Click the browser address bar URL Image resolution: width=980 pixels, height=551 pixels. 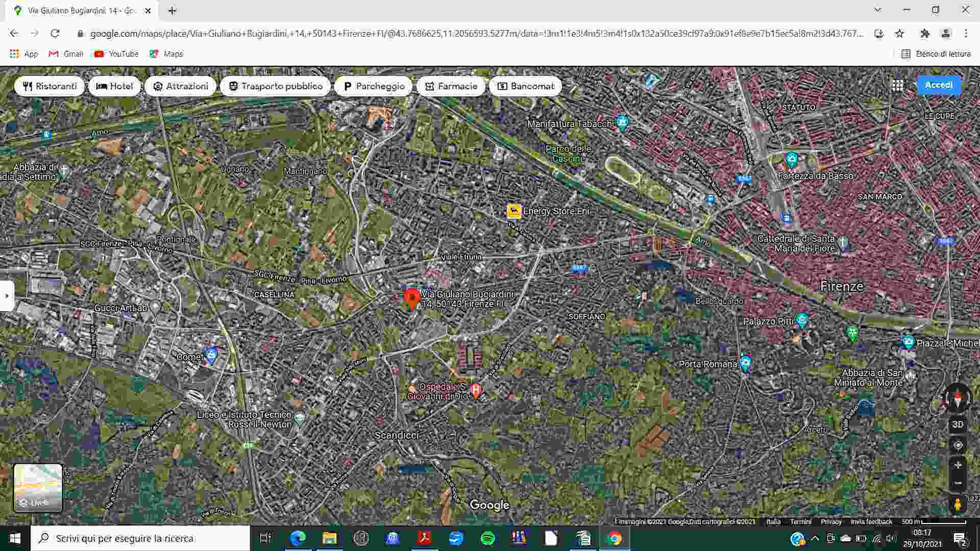(x=477, y=34)
